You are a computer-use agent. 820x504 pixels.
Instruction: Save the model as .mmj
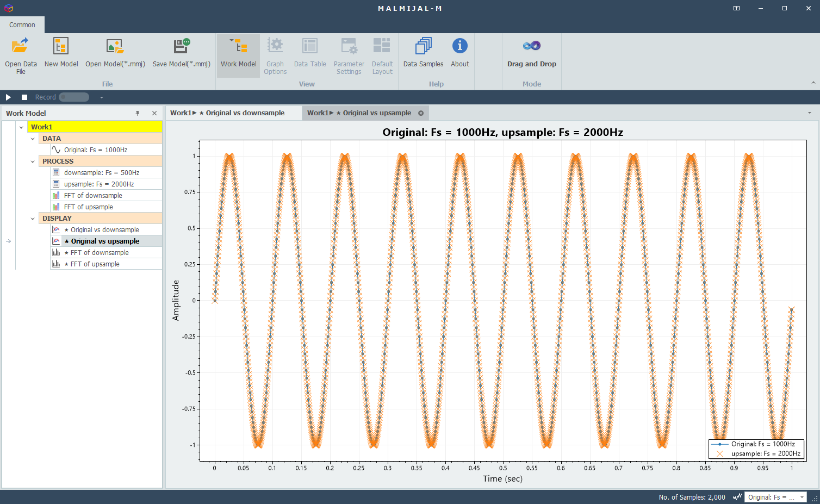[181, 55]
